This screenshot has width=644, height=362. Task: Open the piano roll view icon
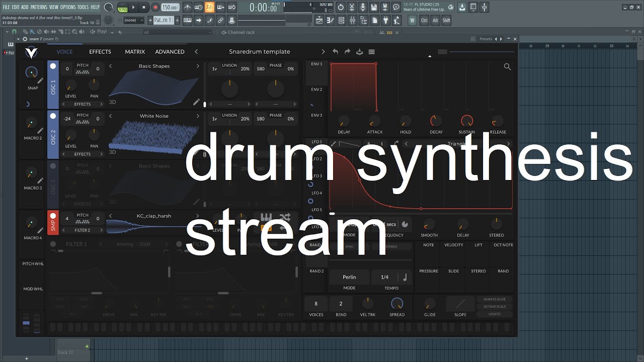click(x=330, y=20)
